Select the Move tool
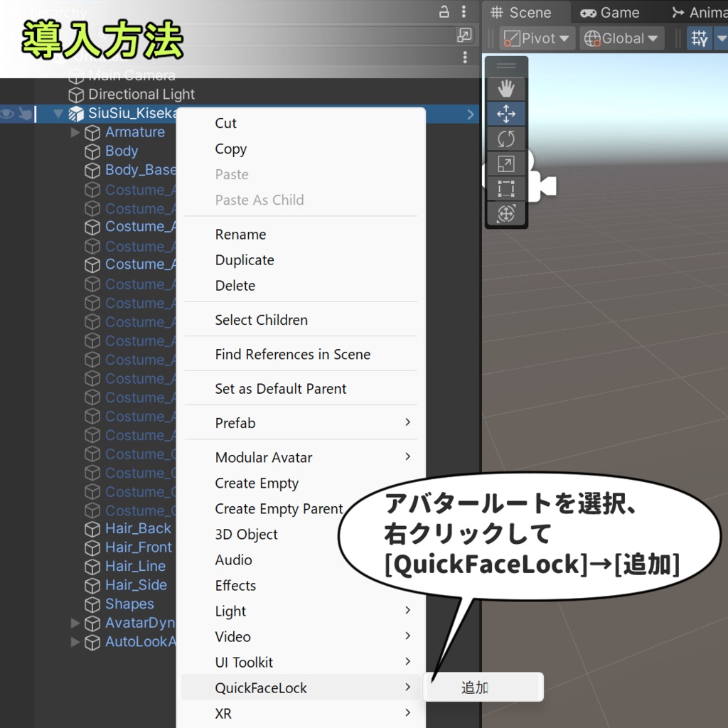 point(505,113)
